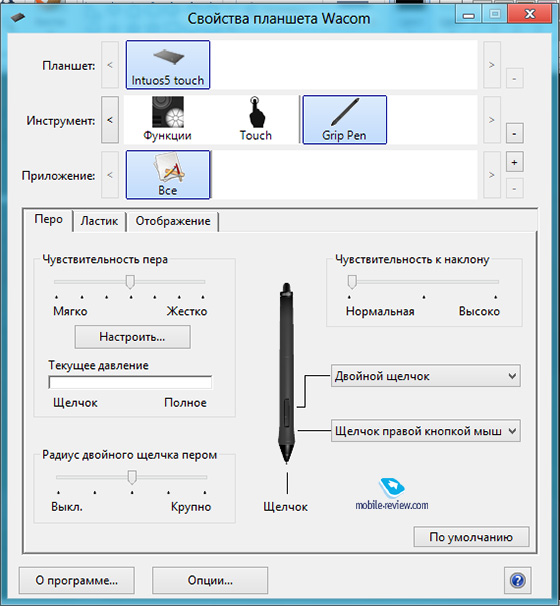Click the Настроить... button
This screenshot has height=606, width=560.
[132, 337]
